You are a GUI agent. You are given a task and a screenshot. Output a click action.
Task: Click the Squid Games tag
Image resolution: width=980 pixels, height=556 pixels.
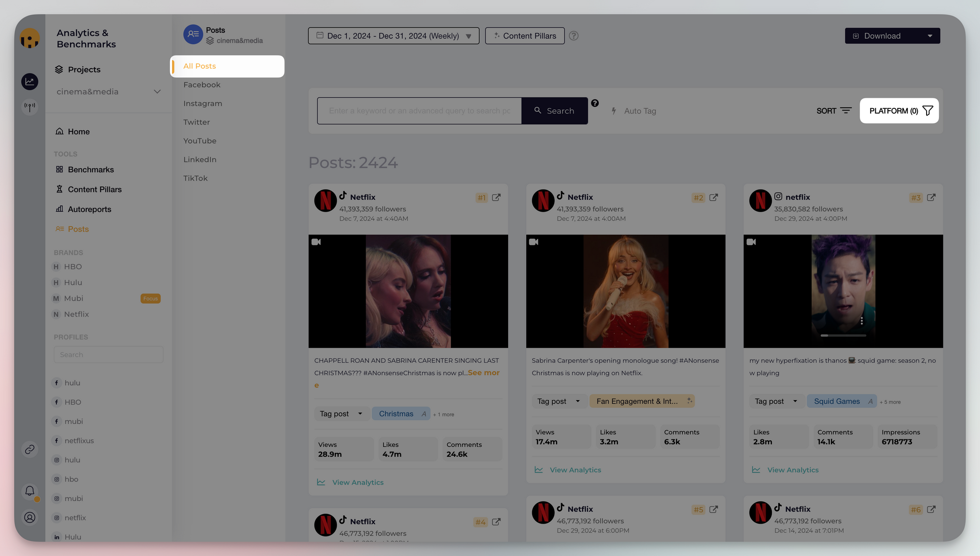tap(842, 401)
